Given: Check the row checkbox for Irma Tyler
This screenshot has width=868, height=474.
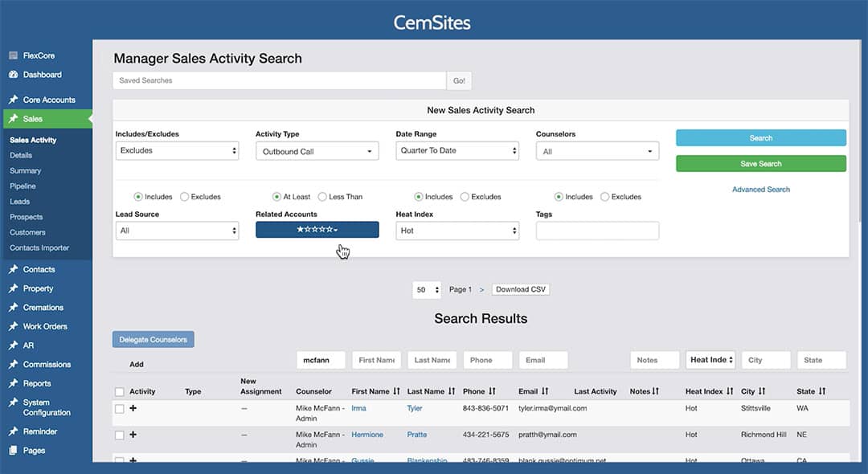Looking at the screenshot, I should tap(120, 409).
